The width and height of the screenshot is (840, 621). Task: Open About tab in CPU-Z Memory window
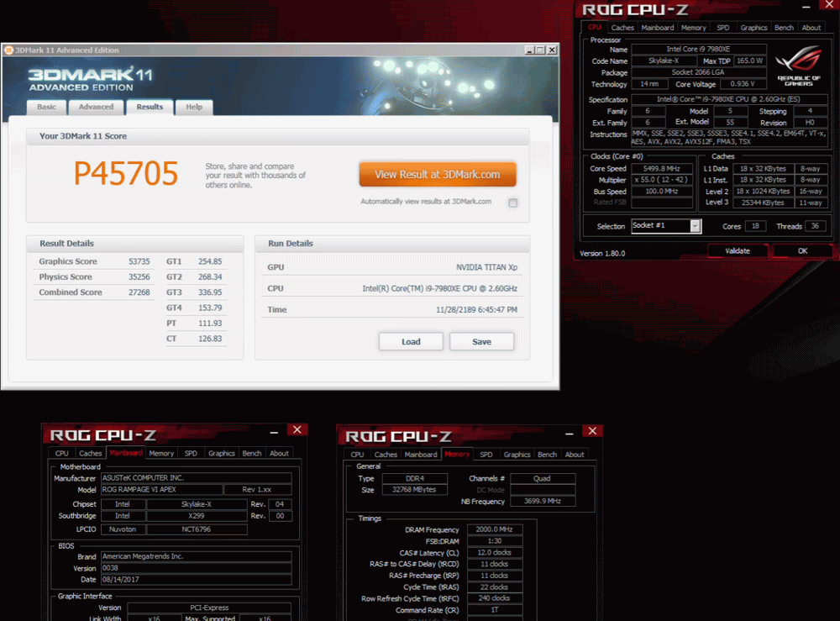point(575,455)
